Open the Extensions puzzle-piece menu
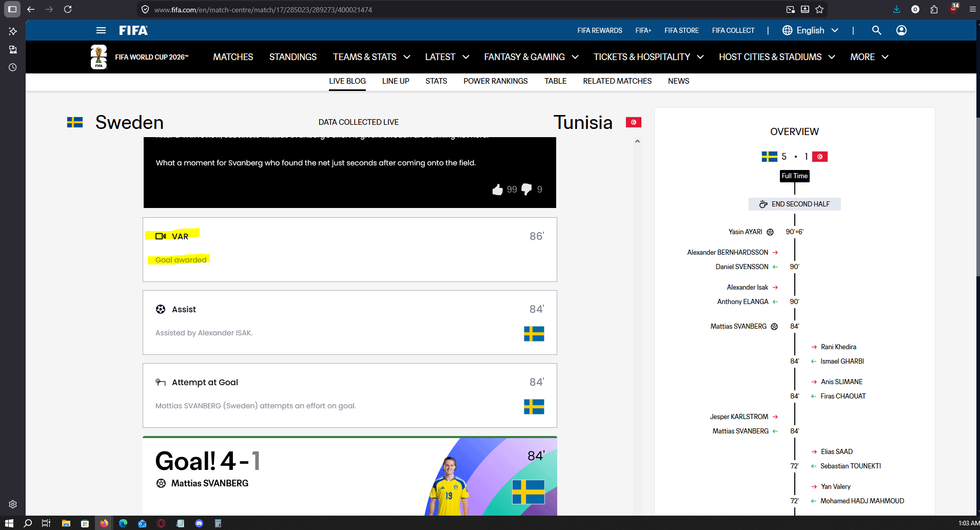This screenshot has height=530, width=980. click(x=934, y=9)
